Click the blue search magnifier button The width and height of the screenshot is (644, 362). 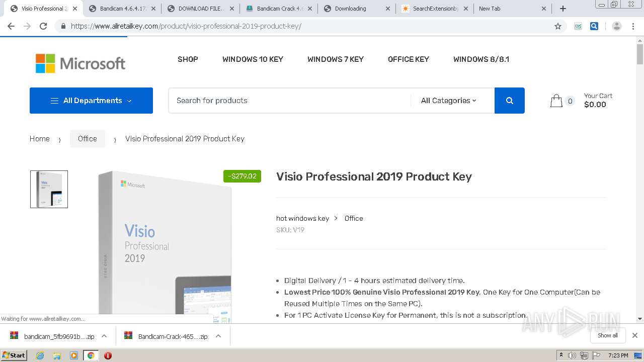tap(509, 101)
